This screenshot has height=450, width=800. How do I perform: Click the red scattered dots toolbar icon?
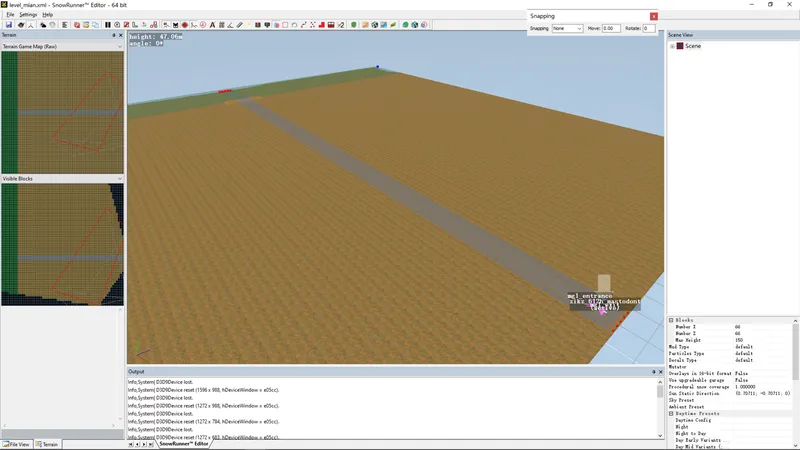tap(313, 24)
